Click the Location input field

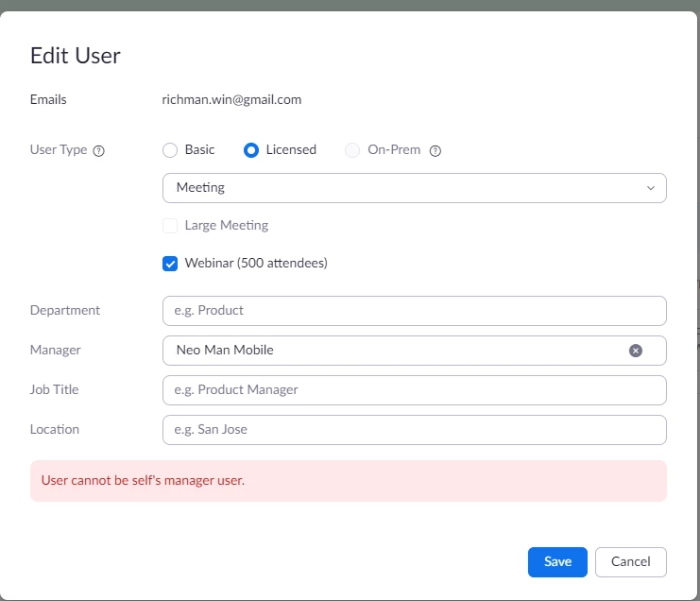tap(415, 430)
